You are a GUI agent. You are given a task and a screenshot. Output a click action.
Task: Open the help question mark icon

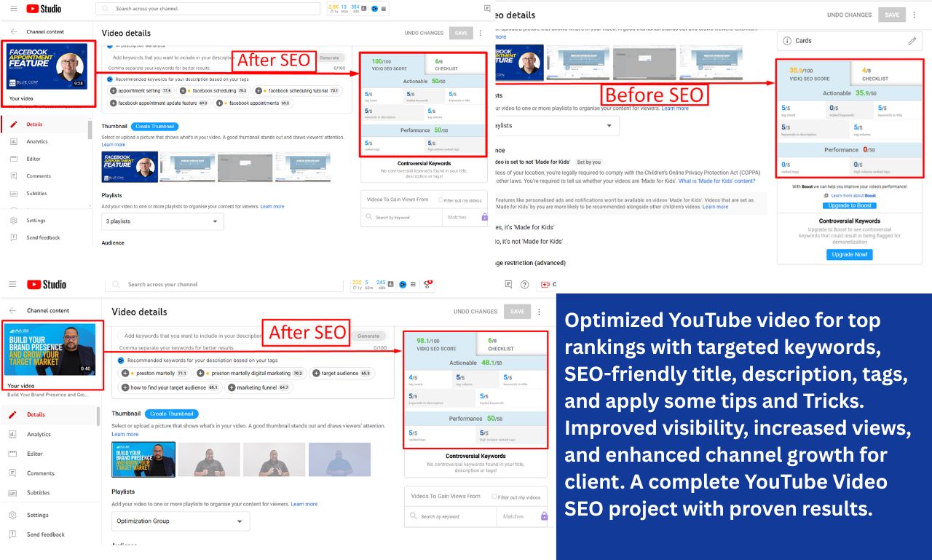pos(524,285)
